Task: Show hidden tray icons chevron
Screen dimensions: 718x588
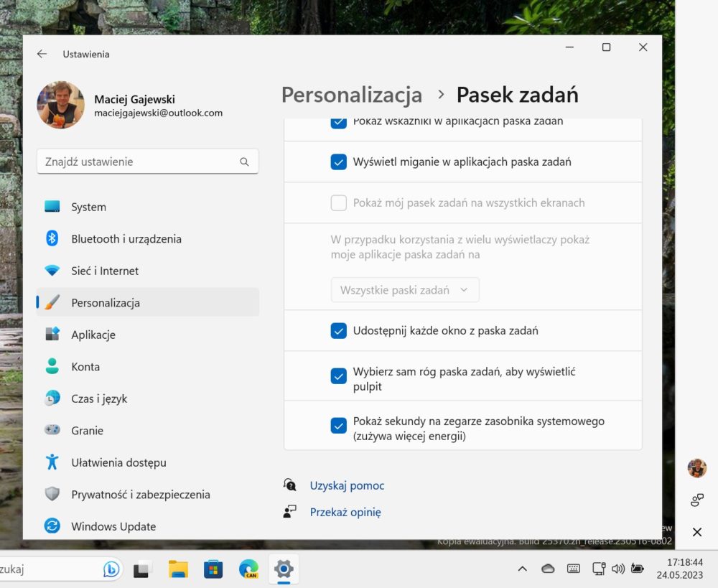Action: (x=522, y=569)
